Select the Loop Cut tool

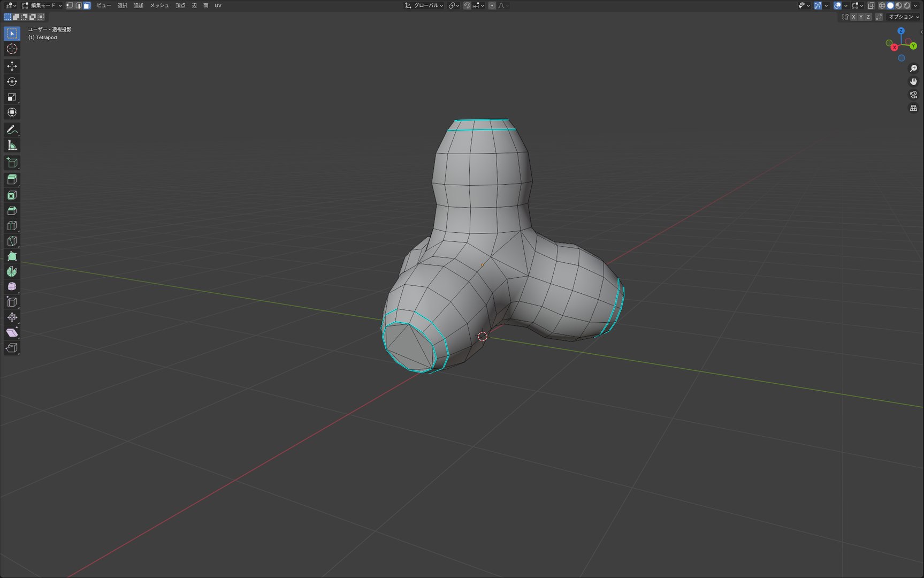click(x=12, y=226)
